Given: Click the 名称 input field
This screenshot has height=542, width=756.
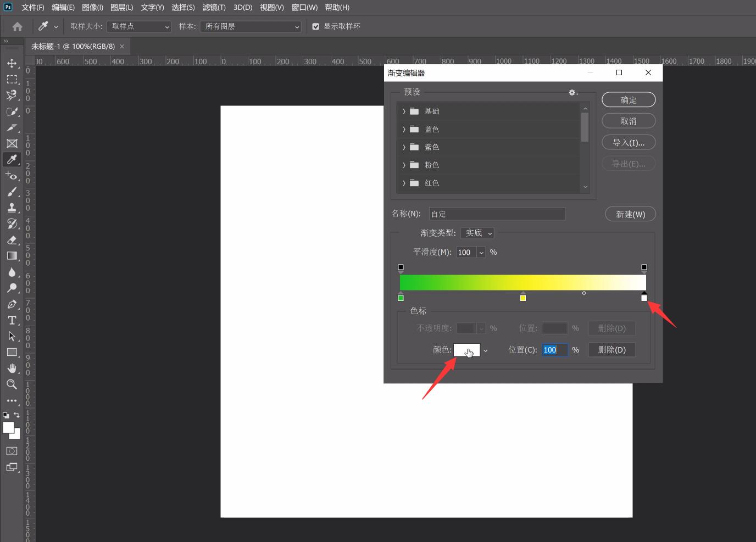Looking at the screenshot, I should (x=497, y=214).
